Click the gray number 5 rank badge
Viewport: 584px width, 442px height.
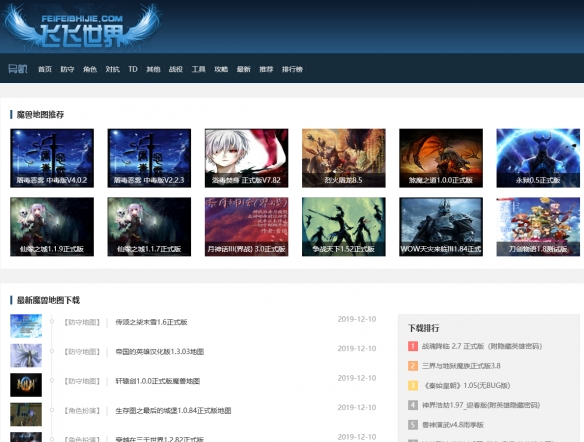tap(413, 425)
